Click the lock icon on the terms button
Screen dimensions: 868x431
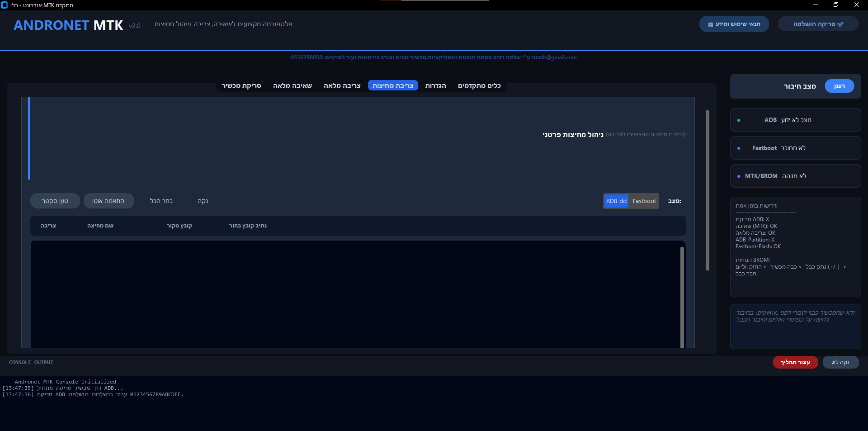(x=711, y=24)
